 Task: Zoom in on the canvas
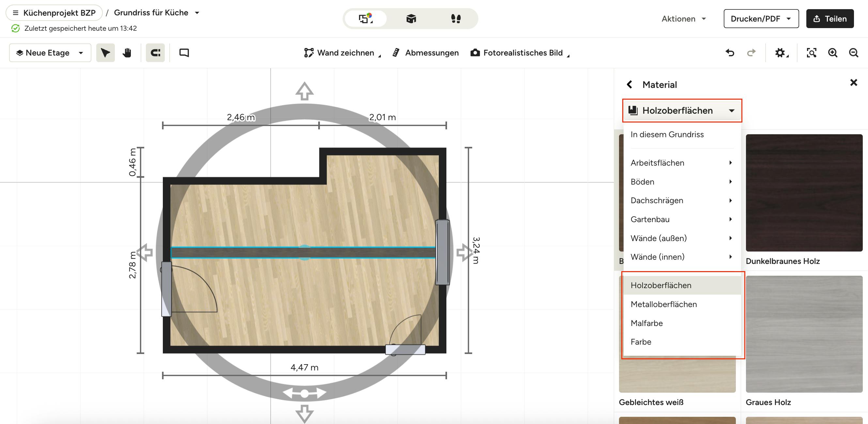[833, 53]
